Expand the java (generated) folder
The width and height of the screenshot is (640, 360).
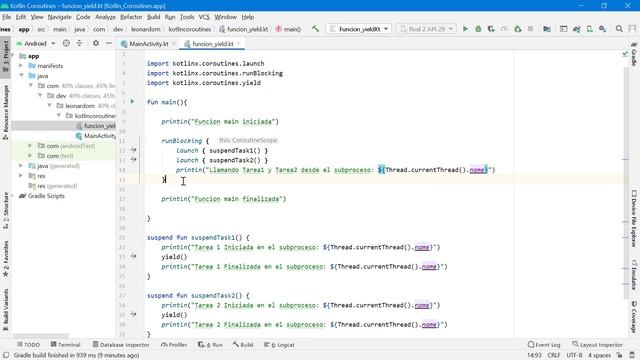click(21, 165)
